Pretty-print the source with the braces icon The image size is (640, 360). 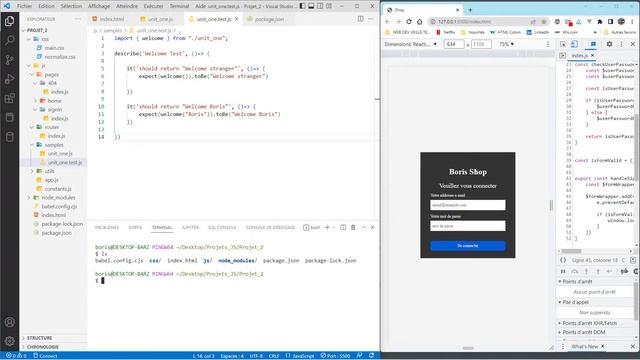pyautogui.click(x=563, y=260)
